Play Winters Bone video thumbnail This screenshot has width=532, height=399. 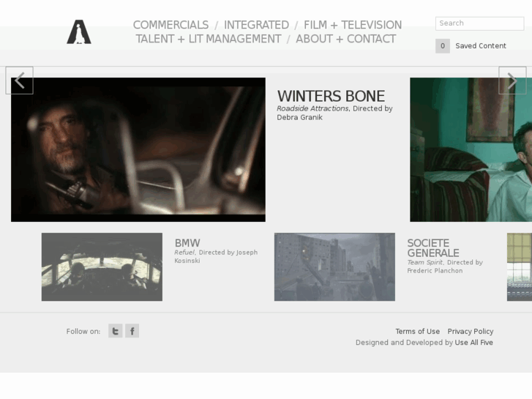(x=138, y=150)
